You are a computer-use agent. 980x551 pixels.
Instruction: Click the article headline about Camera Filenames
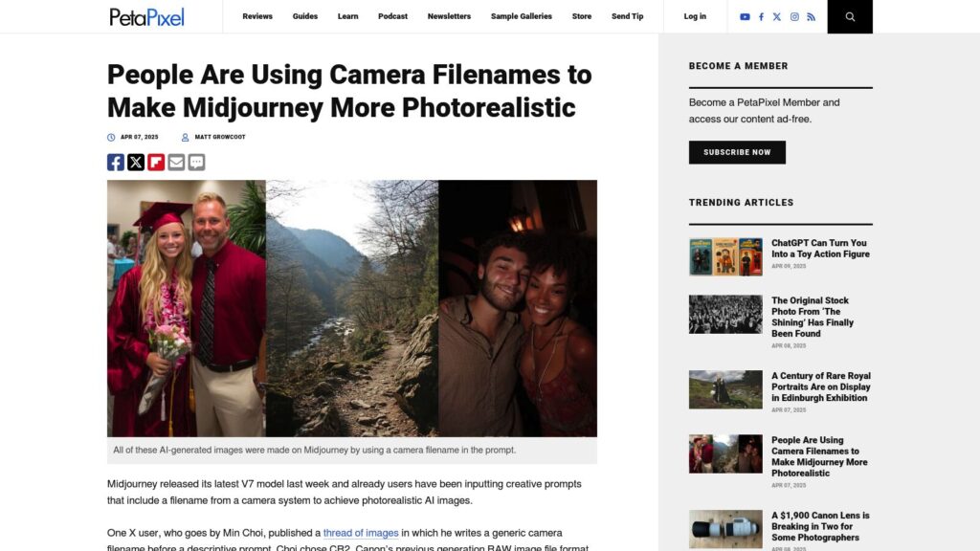pos(349,91)
